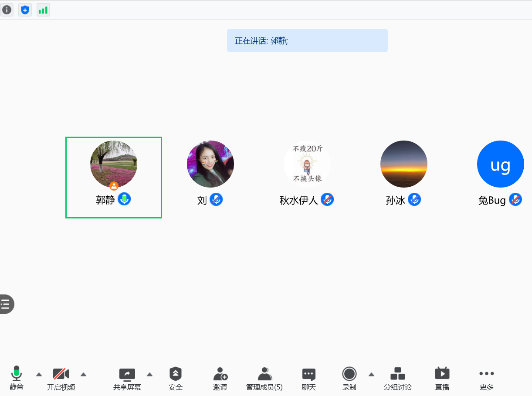Screen dimensions: 532x396
Task: Open the Invite (邀请) dialog
Action: [x=220, y=378]
